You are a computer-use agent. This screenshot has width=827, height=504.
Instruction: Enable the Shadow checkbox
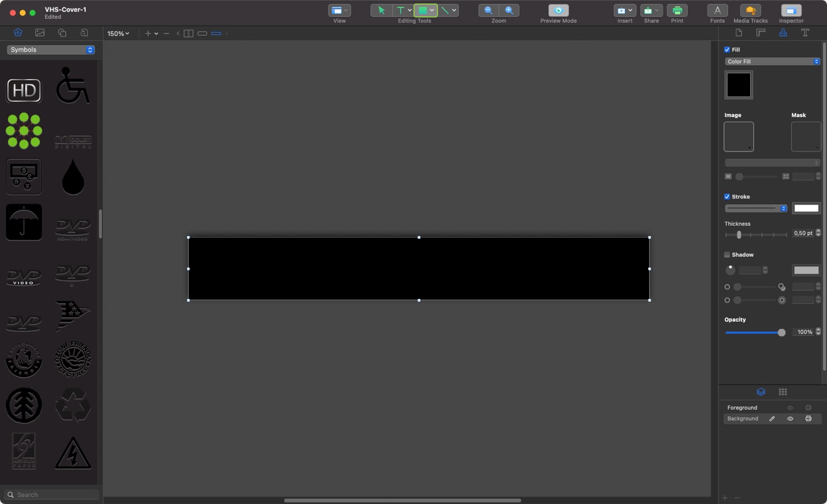click(727, 254)
